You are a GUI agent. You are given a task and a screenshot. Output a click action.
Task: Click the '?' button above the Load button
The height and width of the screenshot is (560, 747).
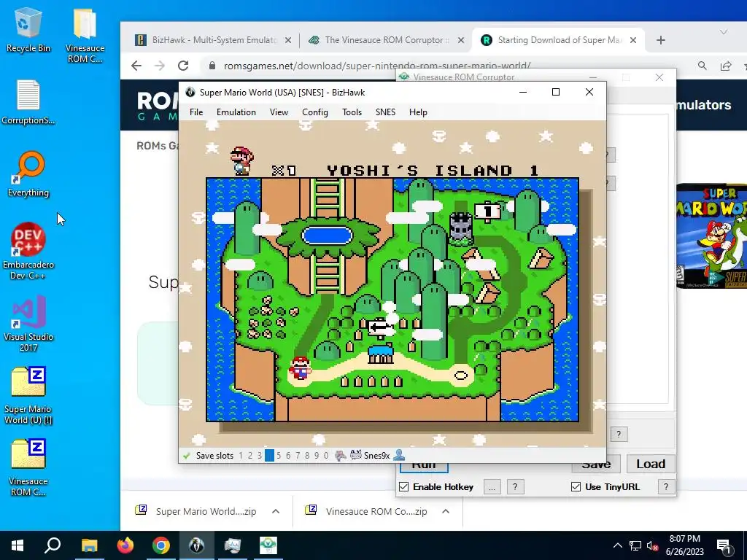[x=619, y=435]
